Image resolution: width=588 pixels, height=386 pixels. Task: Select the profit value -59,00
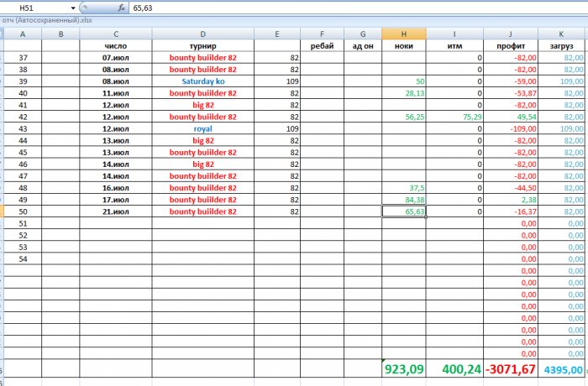click(511, 81)
